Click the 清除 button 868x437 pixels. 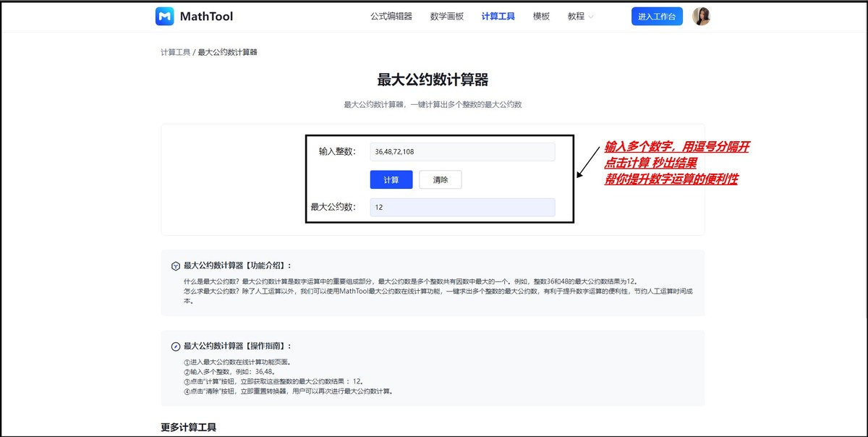tap(440, 179)
